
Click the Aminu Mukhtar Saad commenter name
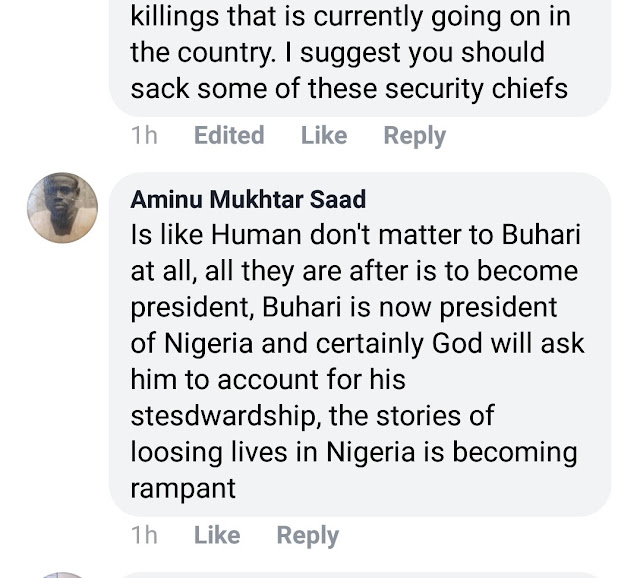tap(248, 199)
